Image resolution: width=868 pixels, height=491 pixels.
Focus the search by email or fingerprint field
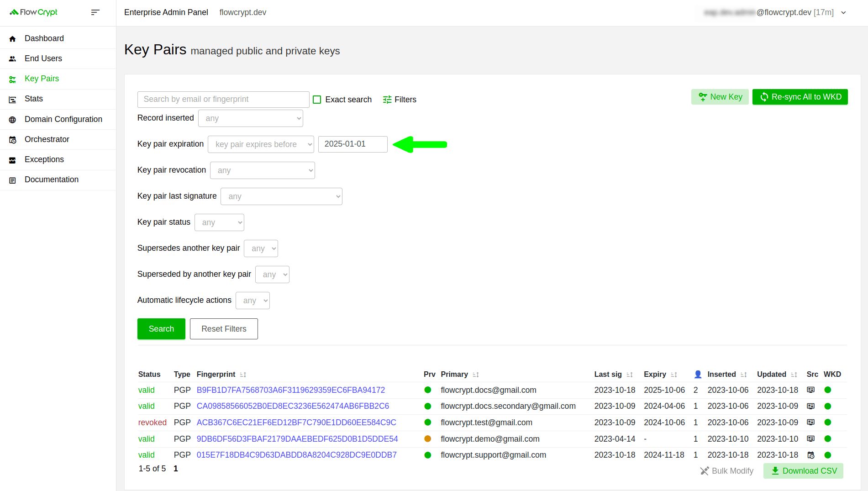pos(223,100)
